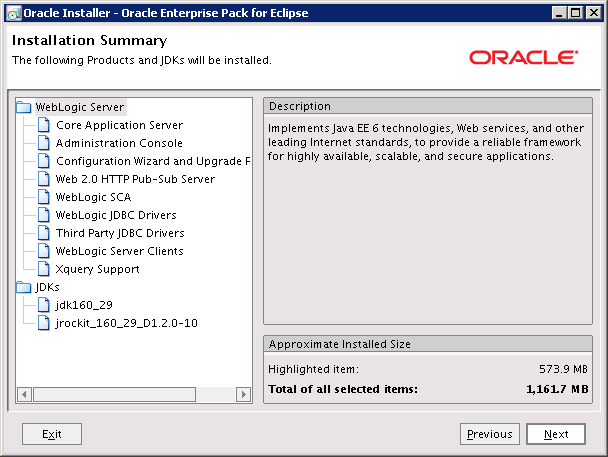Image resolution: width=608 pixels, height=457 pixels.
Task: Click the JDKs folder icon
Action: click(x=24, y=287)
